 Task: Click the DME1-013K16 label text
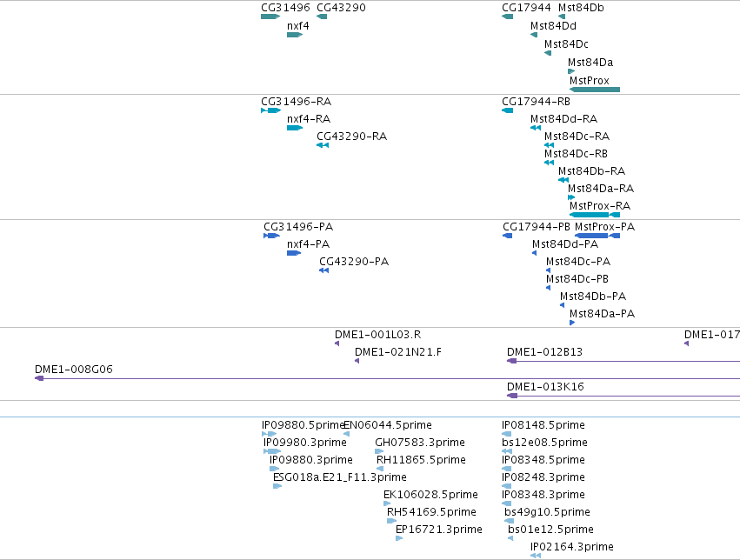pos(545,387)
